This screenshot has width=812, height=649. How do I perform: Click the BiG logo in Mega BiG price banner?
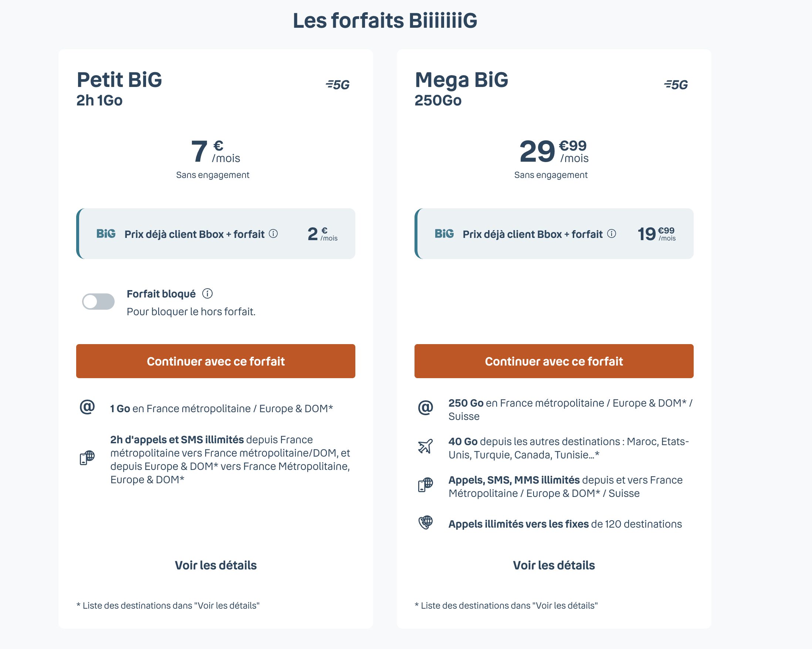444,234
